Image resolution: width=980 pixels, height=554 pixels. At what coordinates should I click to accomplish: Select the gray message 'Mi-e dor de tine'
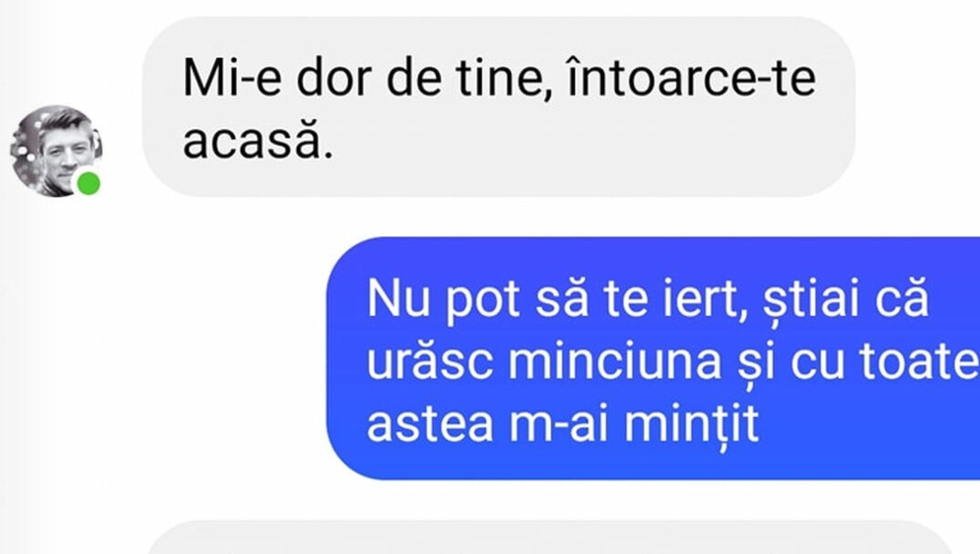point(499,107)
